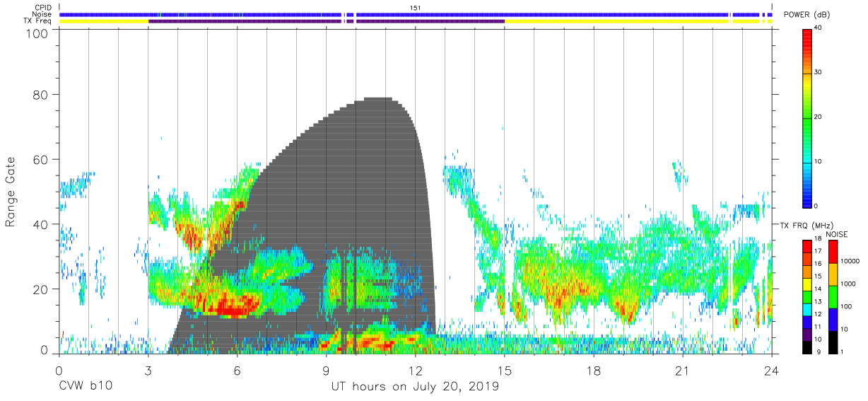This screenshot has height=401, width=868.
Task: Click the 24 tick on the UT hours axis
Action: [x=772, y=370]
